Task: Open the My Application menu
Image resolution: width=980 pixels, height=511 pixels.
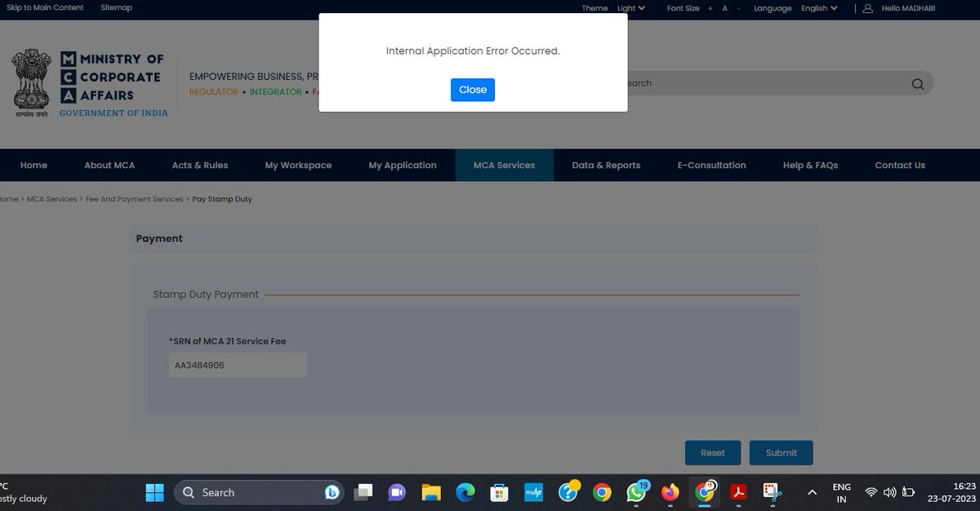Action: [x=403, y=165]
